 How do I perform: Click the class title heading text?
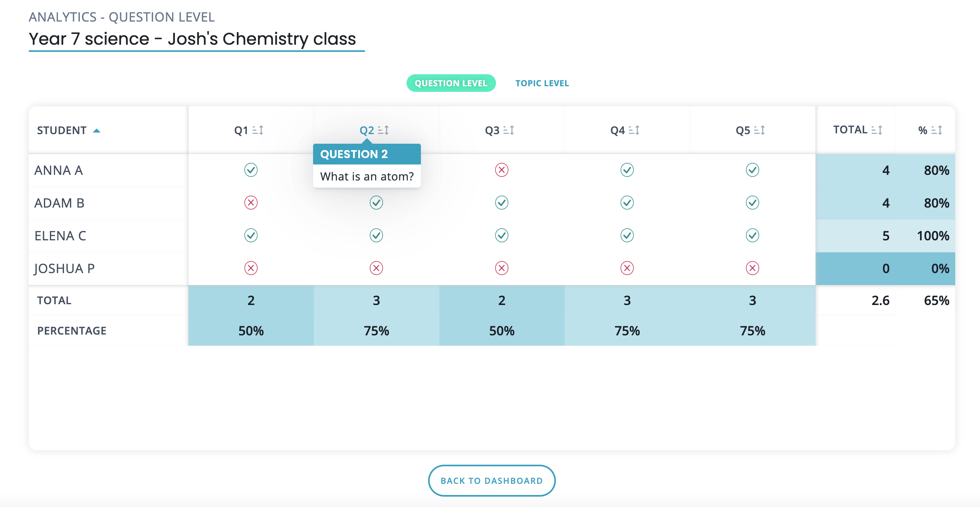pyautogui.click(x=192, y=39)
